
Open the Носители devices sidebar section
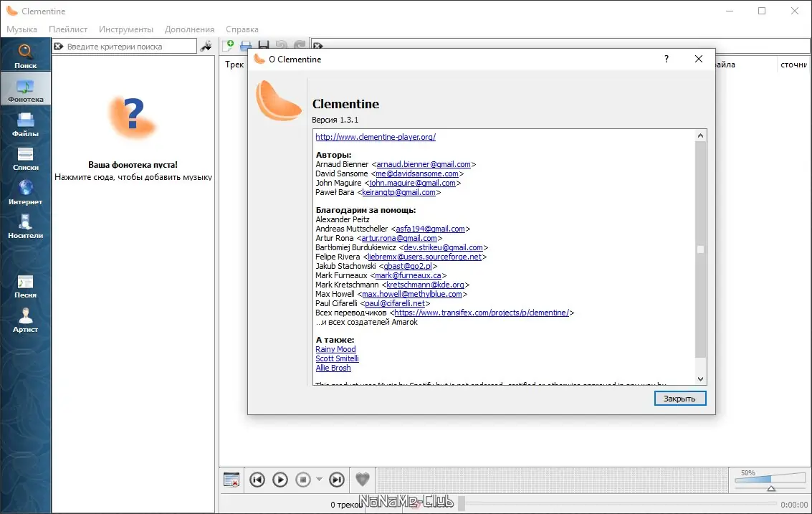click(25, 227)
